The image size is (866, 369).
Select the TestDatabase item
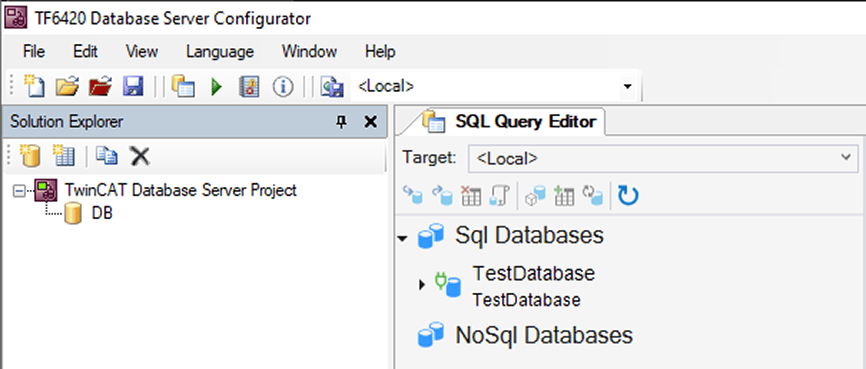tap(534, 286)
